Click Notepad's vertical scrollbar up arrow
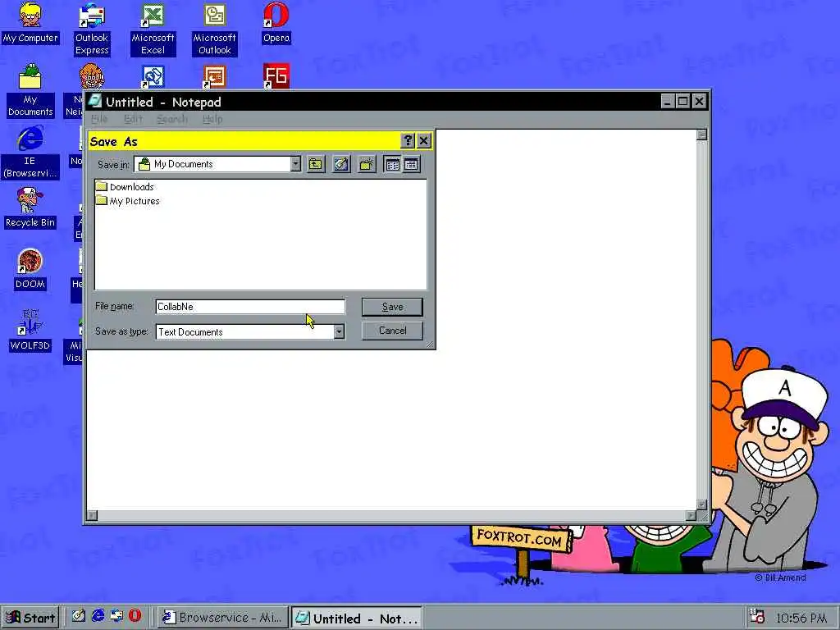 click(702, 135)
